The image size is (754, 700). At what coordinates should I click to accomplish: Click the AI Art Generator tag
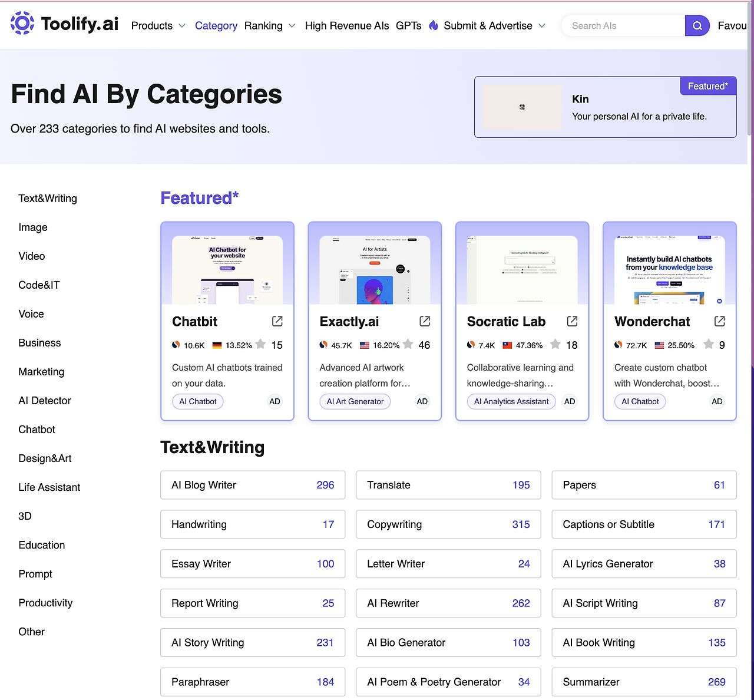[355, 401]
